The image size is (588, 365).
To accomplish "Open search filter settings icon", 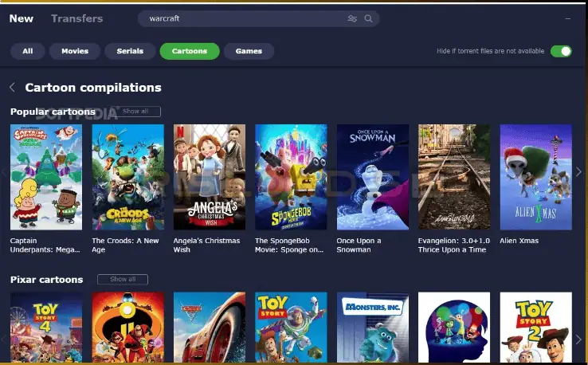I will (352, 18).
